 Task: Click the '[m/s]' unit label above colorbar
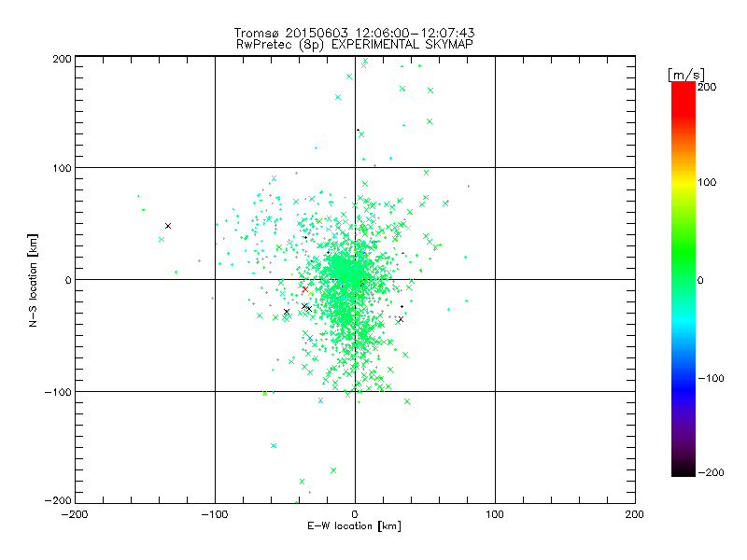686,75
